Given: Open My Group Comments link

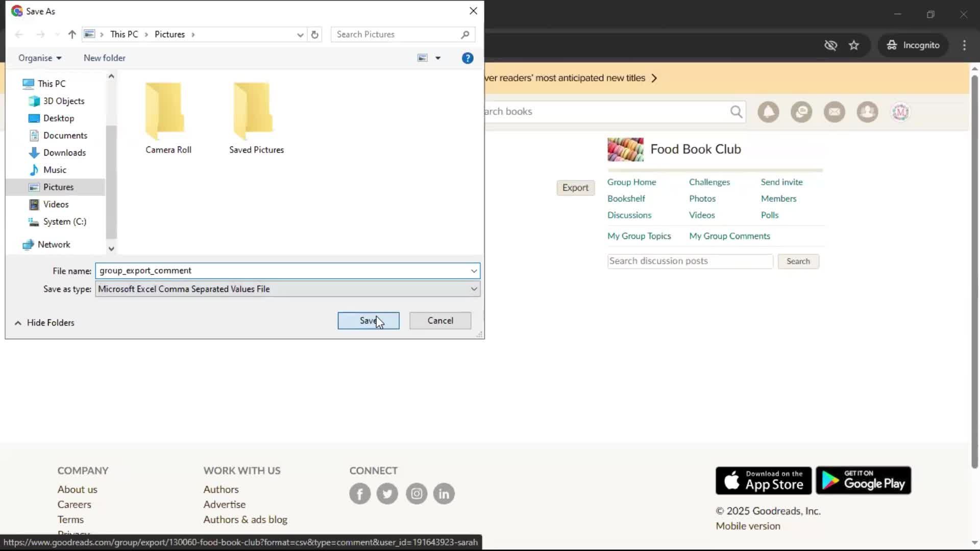Looking at the screenshot, I should [729, 236].
